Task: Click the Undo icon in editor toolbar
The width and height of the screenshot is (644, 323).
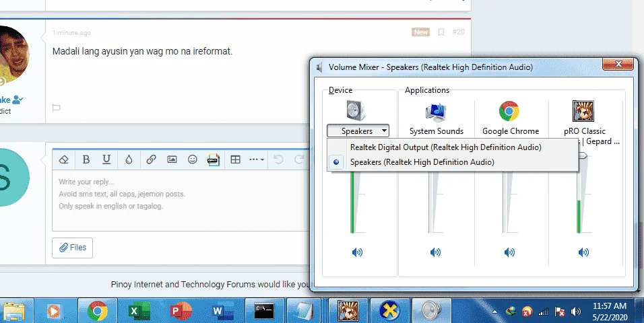Action: [x=278, y=159]
